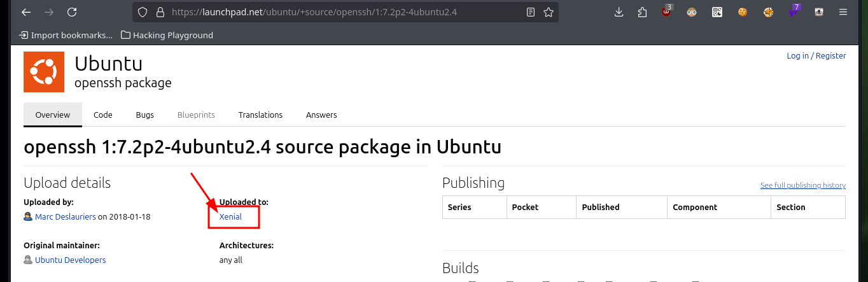Open the extensions puzzle-piece icon
The image size is (868, 282).
[x=641, y=12]
